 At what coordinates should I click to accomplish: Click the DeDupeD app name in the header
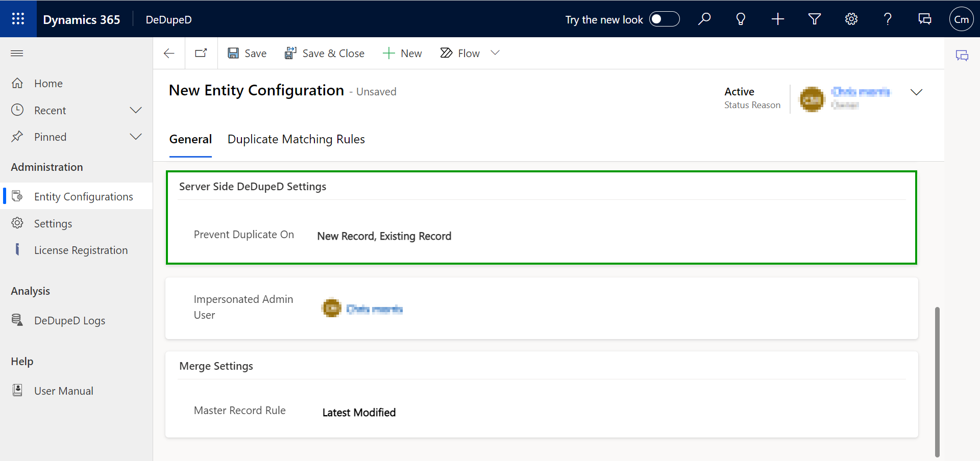168,19
